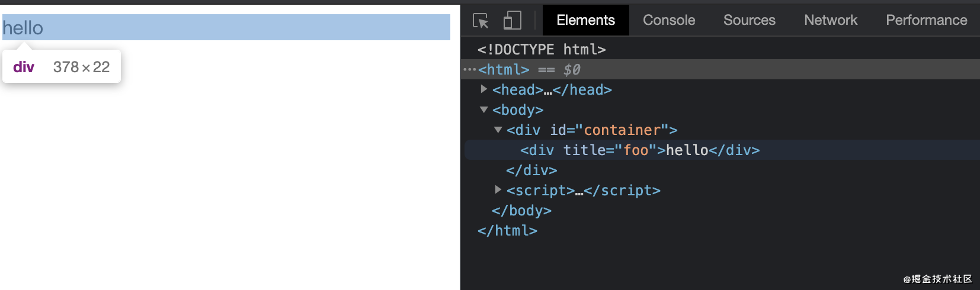Activate the inspect element picker icon
The height and width of the screenshot is (290, 980).
(x=481, y=21)
